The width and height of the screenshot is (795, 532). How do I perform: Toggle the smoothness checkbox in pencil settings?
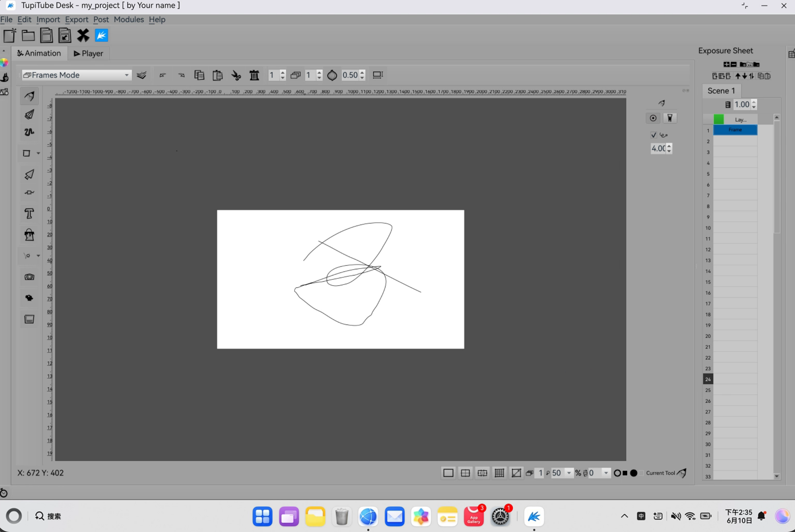(x=654, y=135)
